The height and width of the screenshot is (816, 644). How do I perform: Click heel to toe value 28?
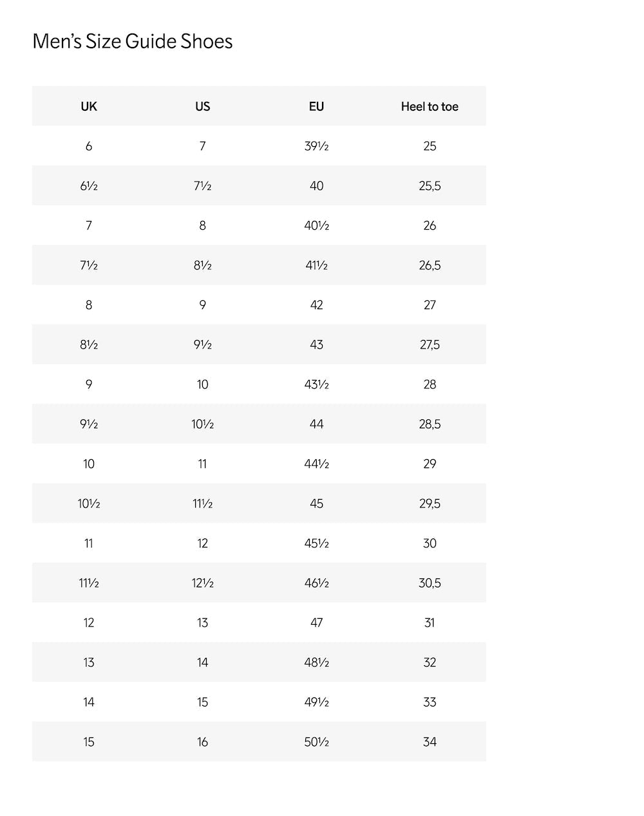click(x=430, y=384)
